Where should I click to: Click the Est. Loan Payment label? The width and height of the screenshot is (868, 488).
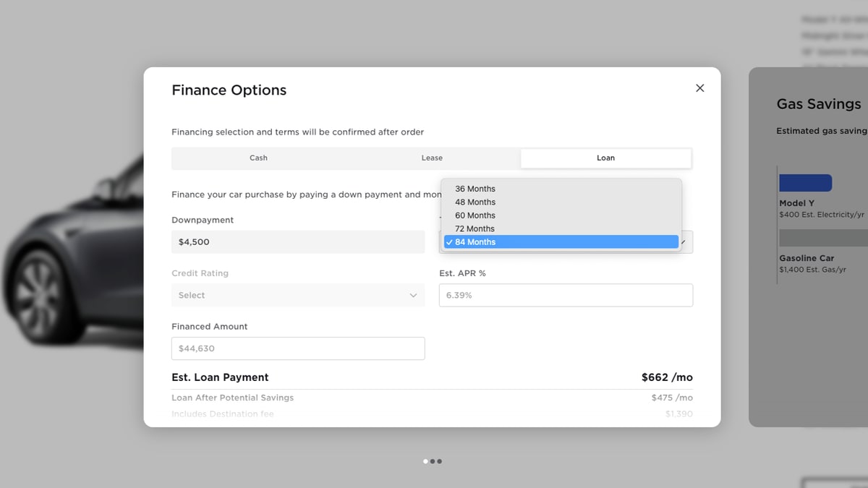[x=220, y=377]
